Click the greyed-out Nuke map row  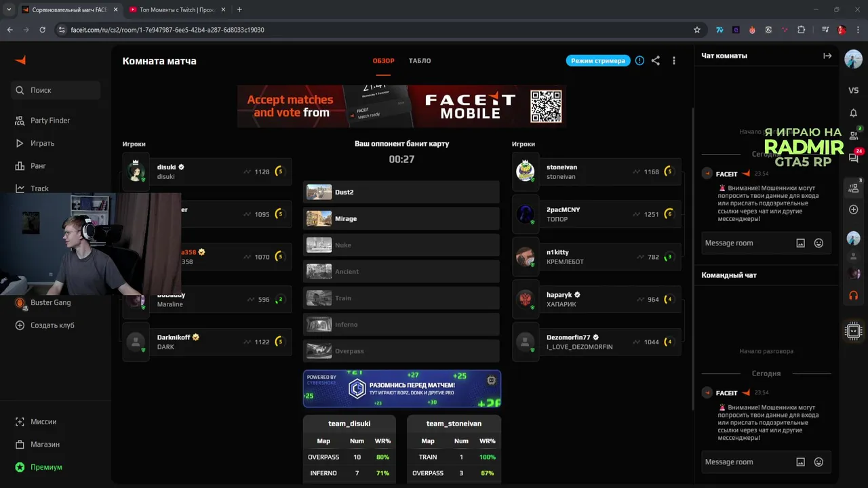[401, 245]
